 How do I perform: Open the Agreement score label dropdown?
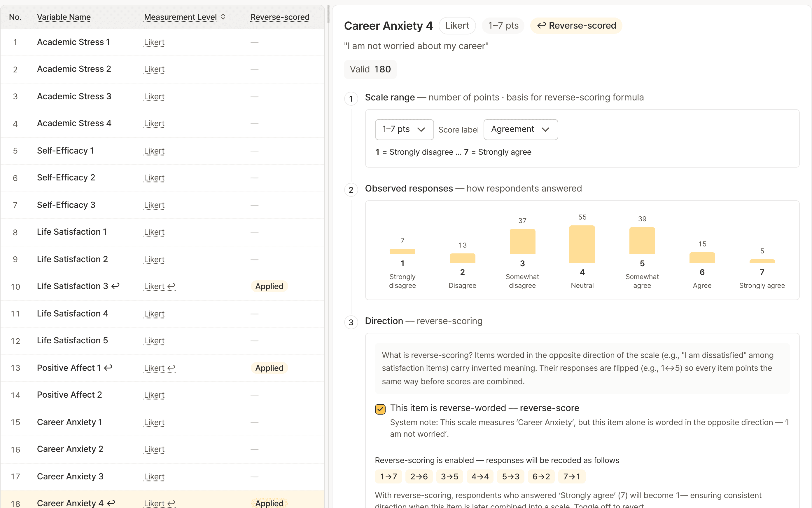coord(520,129)
